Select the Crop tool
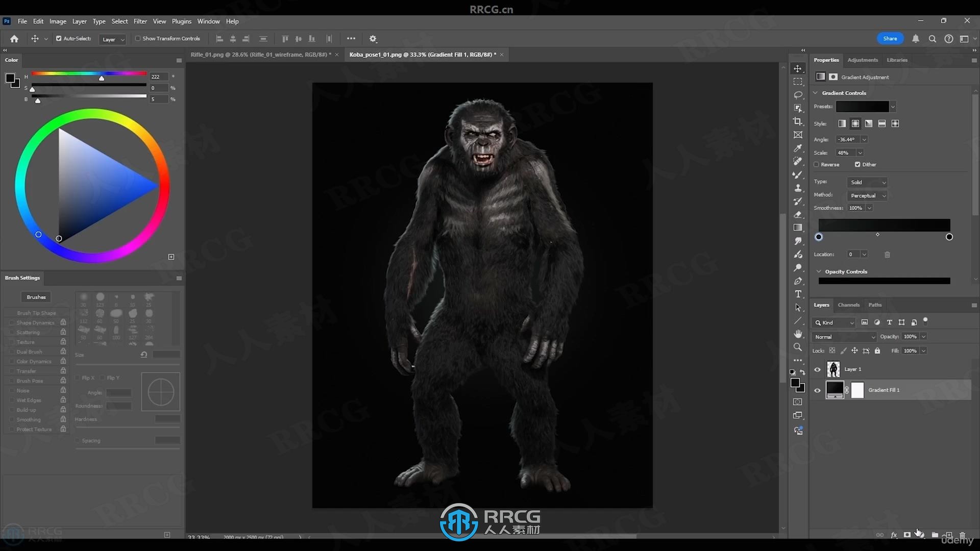 point(798,121)
